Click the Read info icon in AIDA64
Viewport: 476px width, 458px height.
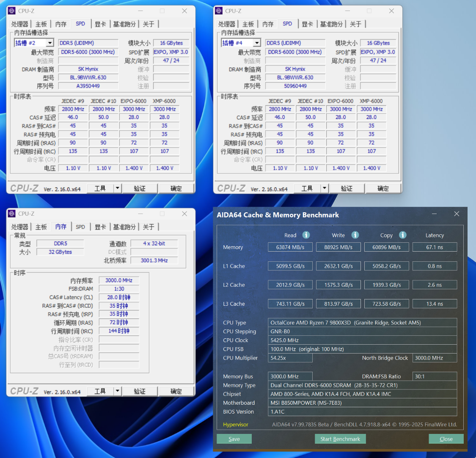pos(306,235)
